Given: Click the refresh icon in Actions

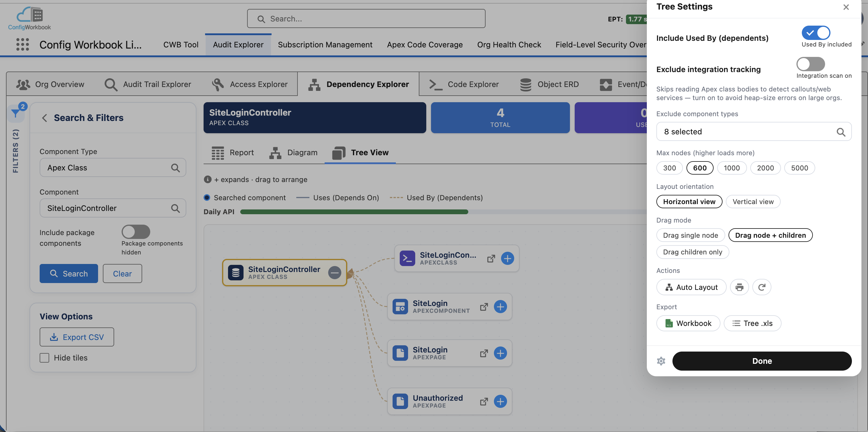Looking at the screenshot, I should click(762, 287).
